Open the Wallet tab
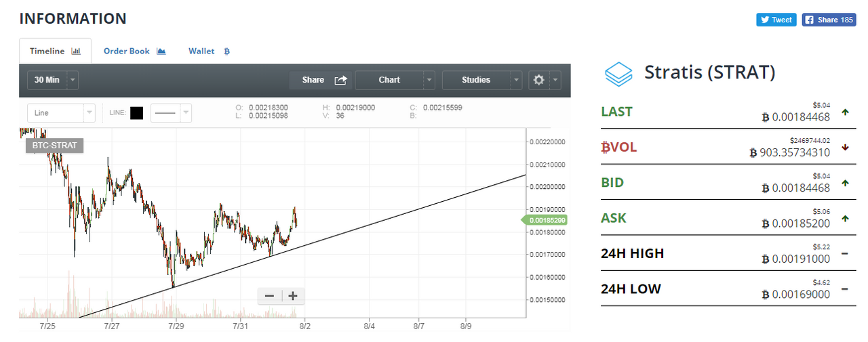868x342 pixels. (x=209, y=51)
